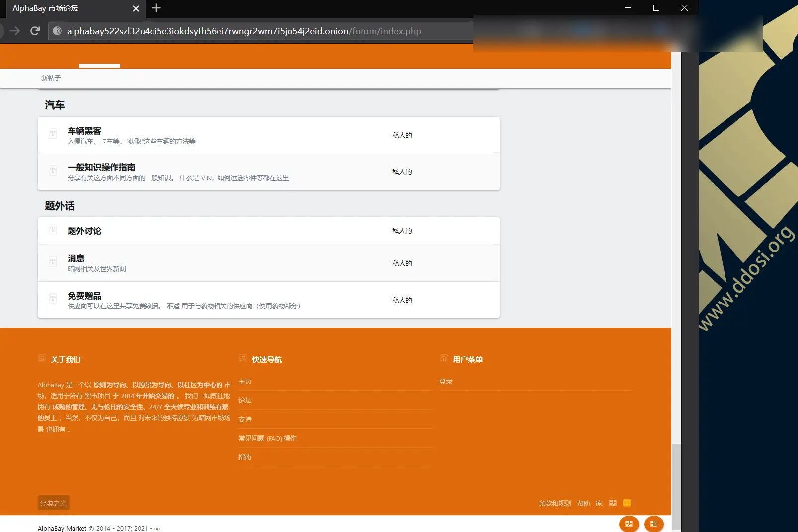Image resolution: width=798 pixels, height=532 pixels.
Task: Open the 一般知识操作指南 forum
Action: 101,167
